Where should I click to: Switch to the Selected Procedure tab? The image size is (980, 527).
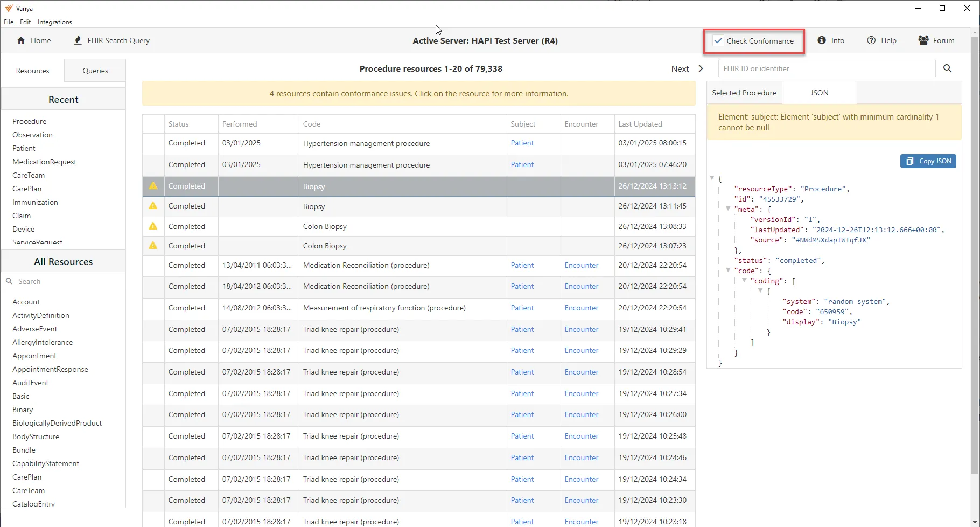tap(744, 92)
